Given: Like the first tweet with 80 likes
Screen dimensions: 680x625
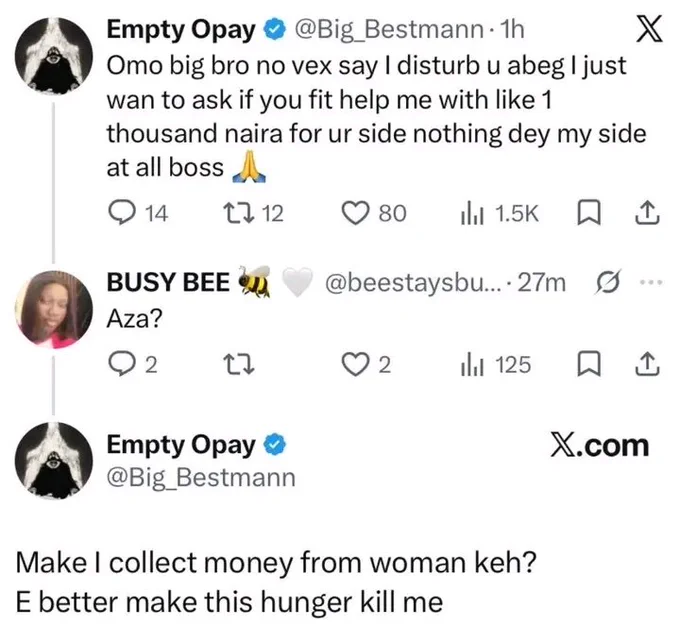Looking at the screenshot, I should [374, 213].
